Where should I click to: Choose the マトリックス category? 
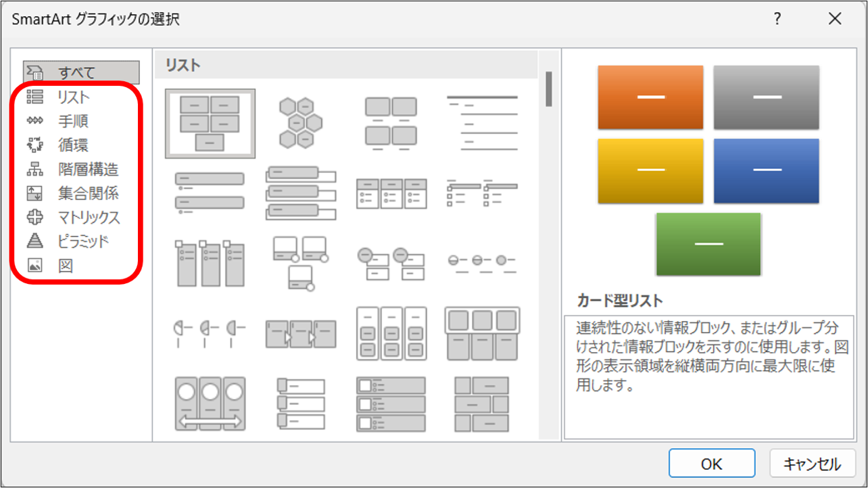[73, 218]
